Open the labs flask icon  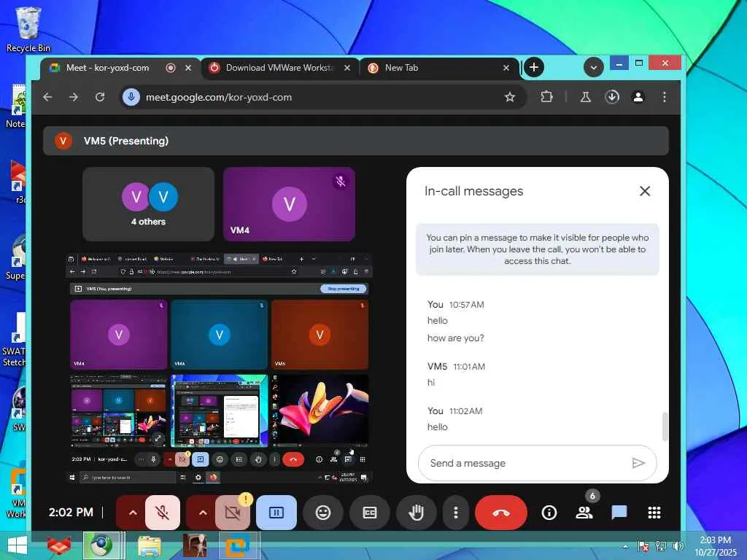pos(586,97)
